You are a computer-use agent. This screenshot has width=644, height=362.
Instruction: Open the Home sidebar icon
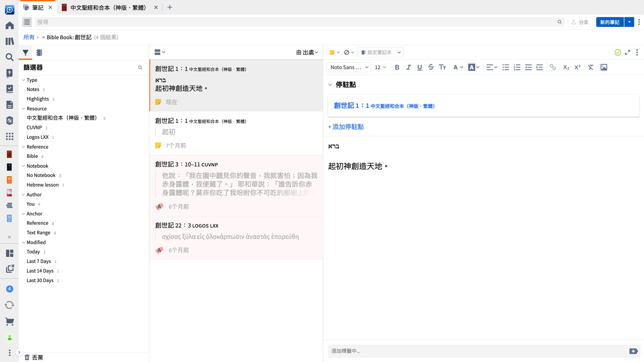pyautogui.click(x=10, y=25)
